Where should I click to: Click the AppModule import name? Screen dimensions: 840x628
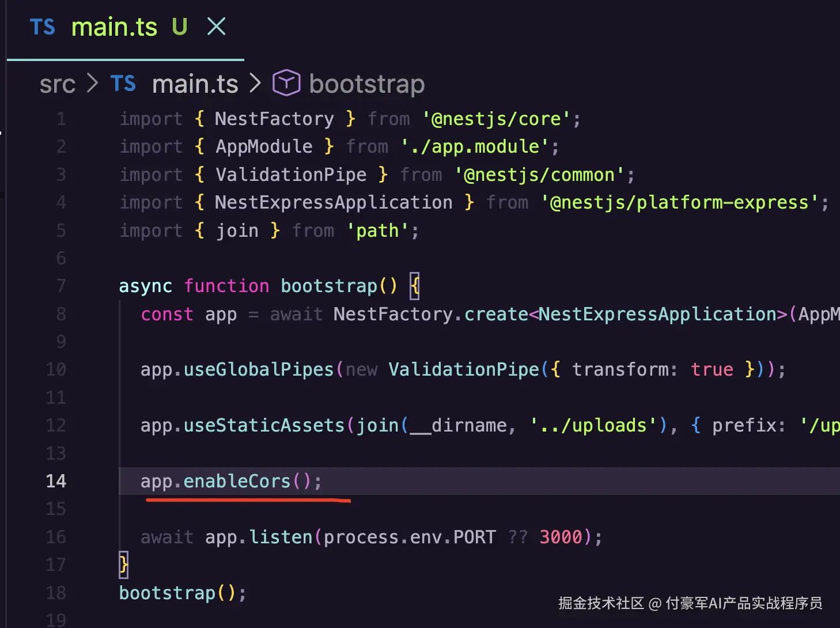point(264,147)
